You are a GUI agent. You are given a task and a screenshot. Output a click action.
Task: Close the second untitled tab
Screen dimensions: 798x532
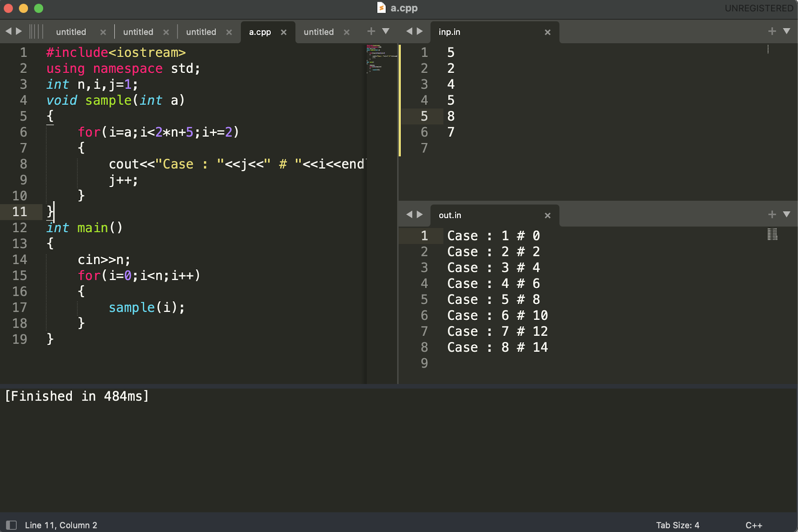pyautogui.click(x=166, y=32)
